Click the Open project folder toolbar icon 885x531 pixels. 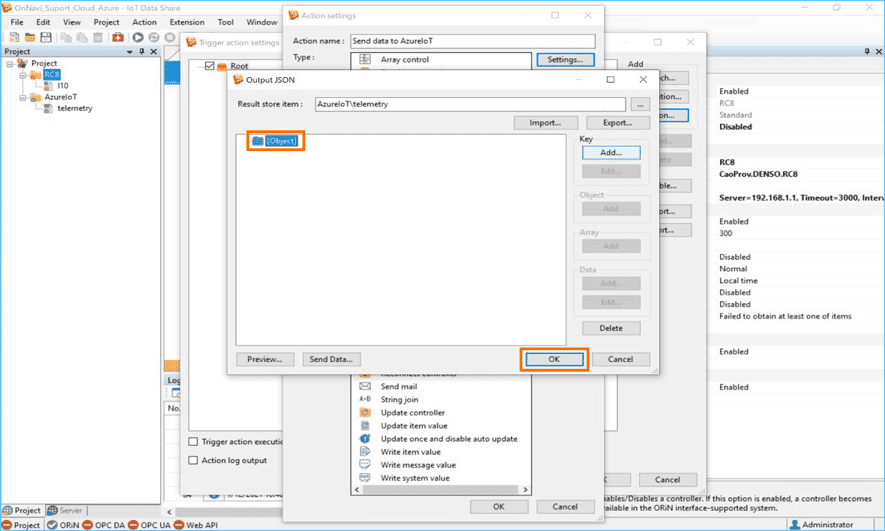[30, 37]
